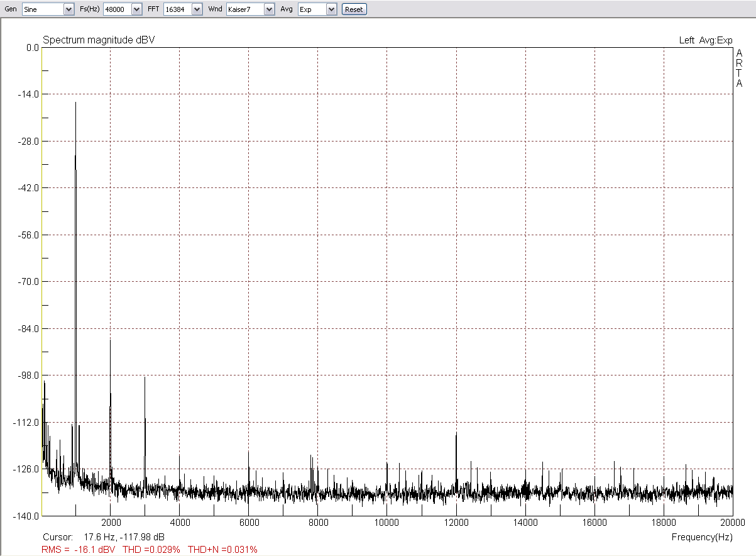Viewport: 756px width, 556px height.
Task: Click inside the Sine generator combo box
Action: pos(44,9)
